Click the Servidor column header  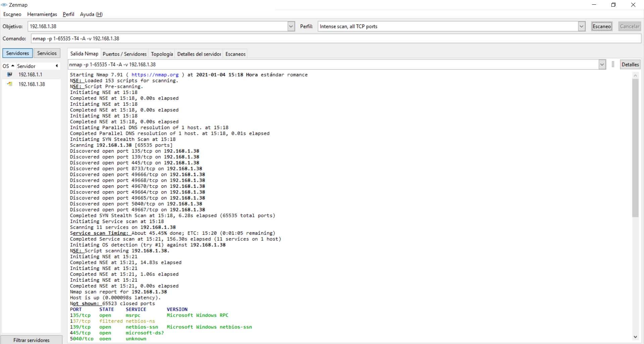tap(35, 66)
